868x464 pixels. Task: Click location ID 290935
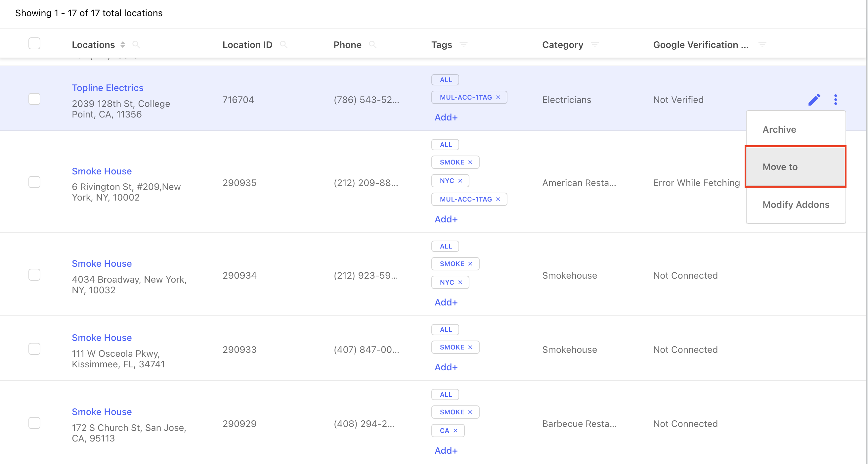[x=239, y=183]
